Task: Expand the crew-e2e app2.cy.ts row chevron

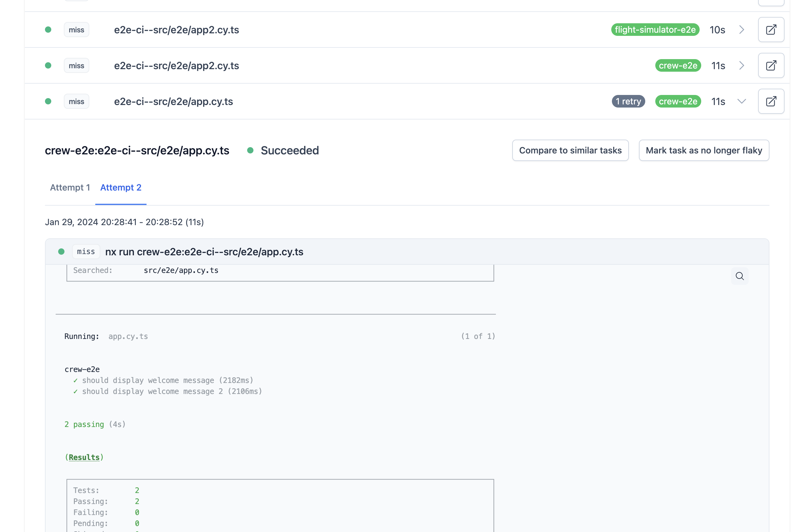Action: click(742, 65)
